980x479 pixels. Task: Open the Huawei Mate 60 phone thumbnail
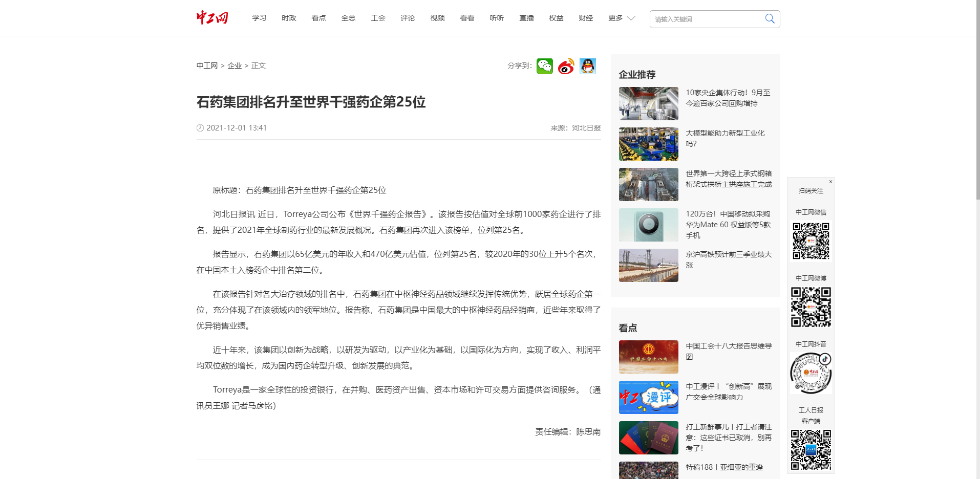pyautogui.click(x=648, y=225)
